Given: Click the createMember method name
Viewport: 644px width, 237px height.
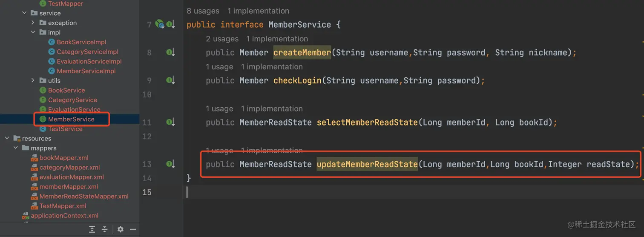Looking at the screenshot, I should (302, 52).
